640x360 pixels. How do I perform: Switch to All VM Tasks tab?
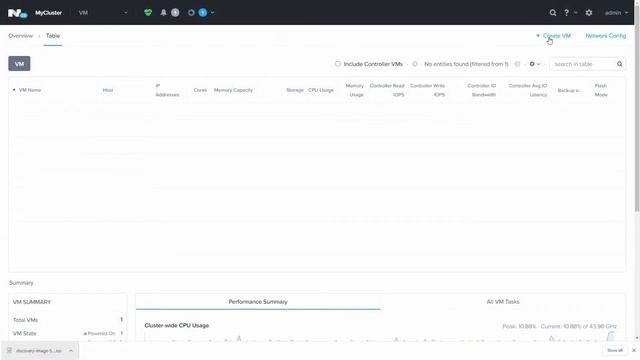[503, 302]
